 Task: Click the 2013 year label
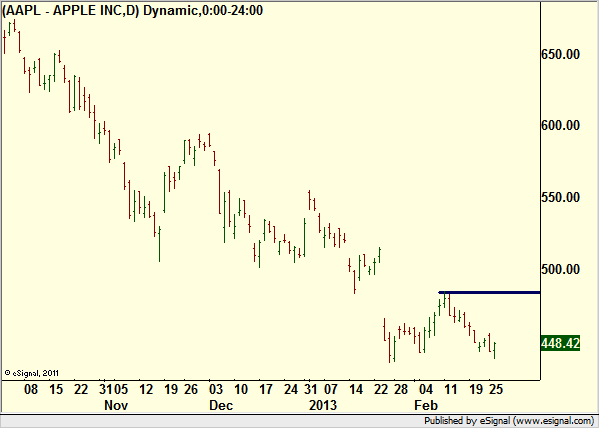(324, 405)
